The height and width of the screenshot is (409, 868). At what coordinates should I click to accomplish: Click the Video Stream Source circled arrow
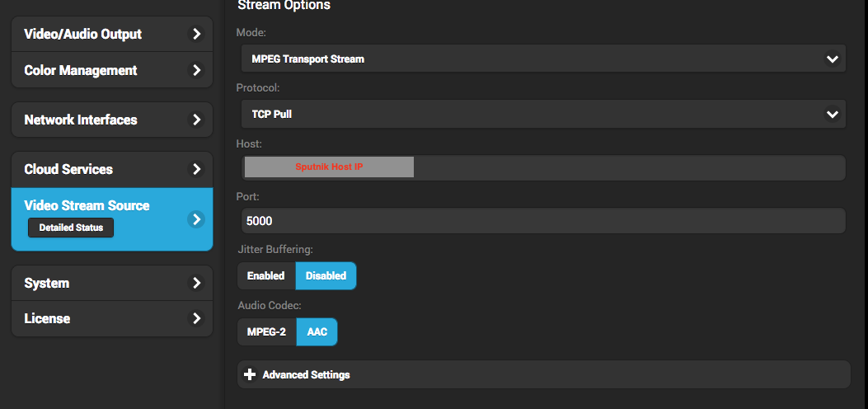(x=195, y=219)
